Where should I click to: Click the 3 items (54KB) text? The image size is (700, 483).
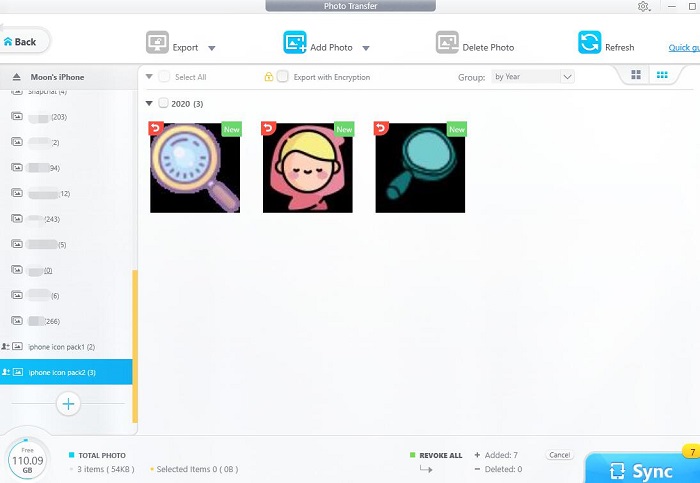(x=105, y=469)
